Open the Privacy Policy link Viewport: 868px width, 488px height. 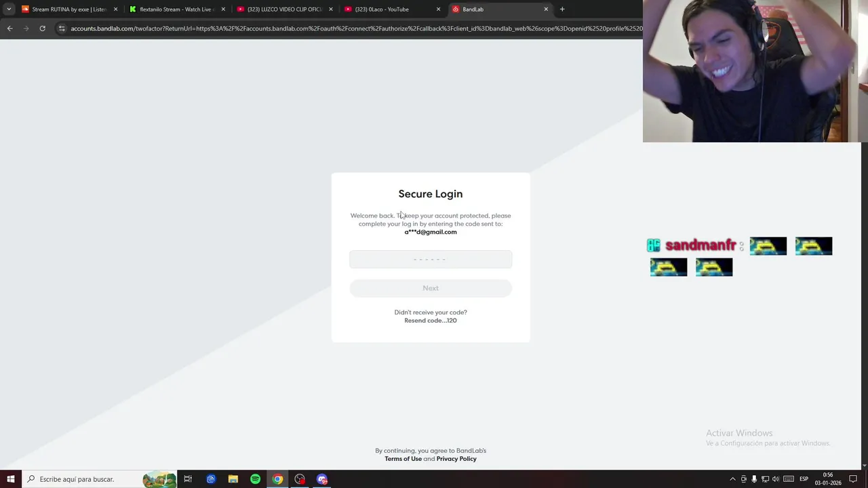456,459
